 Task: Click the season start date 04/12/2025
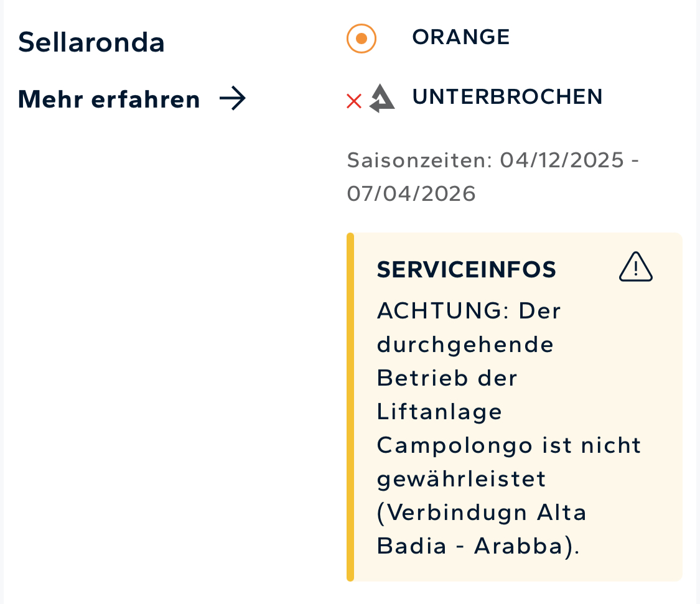point(561,160)
